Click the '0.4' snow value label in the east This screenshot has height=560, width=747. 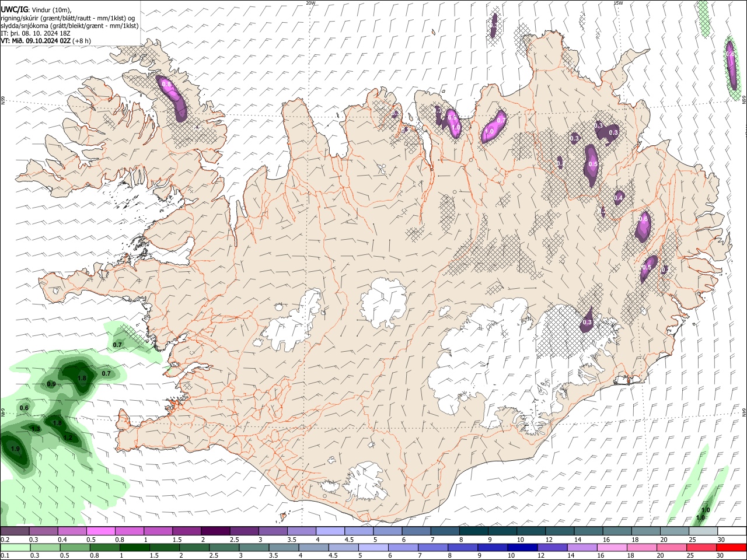tap(619, 198)
